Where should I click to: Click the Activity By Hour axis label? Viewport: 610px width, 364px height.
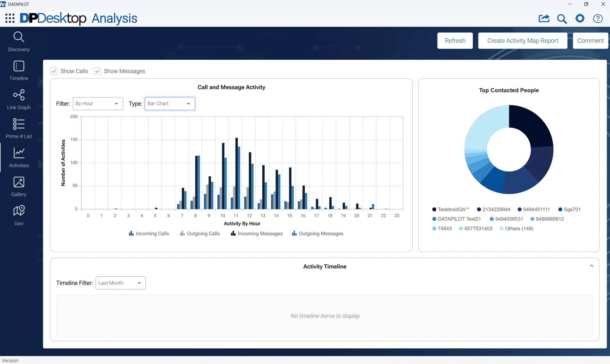[x=242, y=223]
